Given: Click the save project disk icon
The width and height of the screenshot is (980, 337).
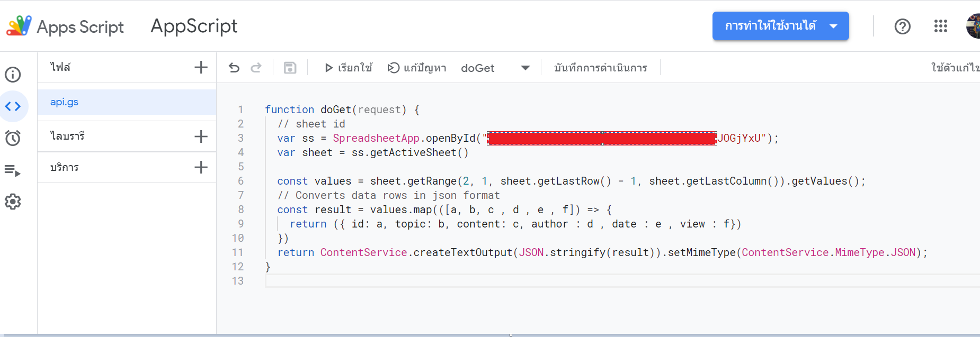Looking at the screenshot, I should point(290,68).
